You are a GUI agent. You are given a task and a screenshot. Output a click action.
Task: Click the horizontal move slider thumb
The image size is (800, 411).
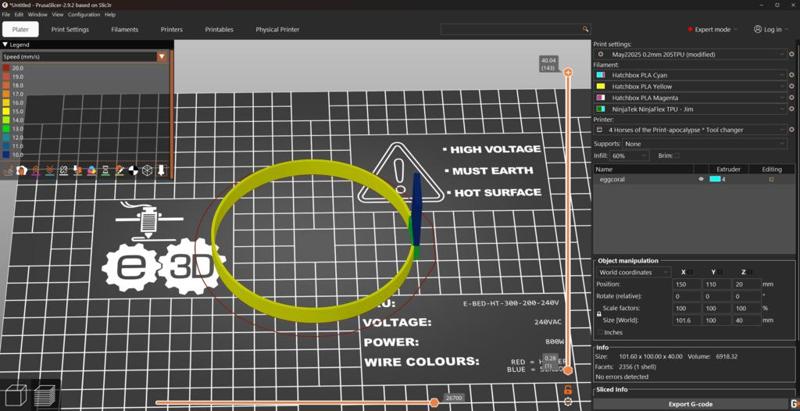pos(434,403)
